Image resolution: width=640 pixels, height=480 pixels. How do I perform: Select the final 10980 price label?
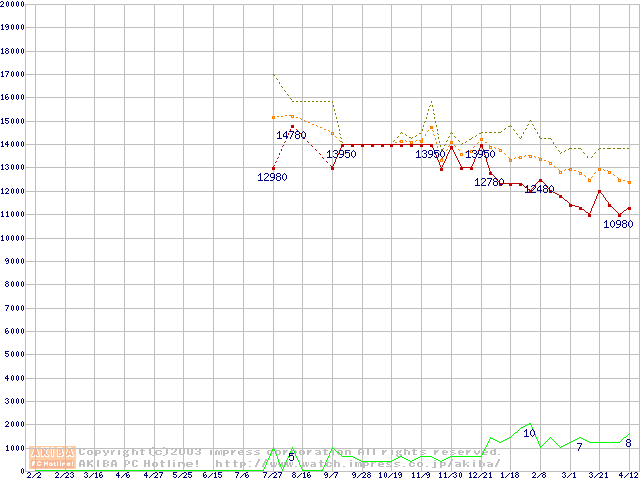pos(618,224)
